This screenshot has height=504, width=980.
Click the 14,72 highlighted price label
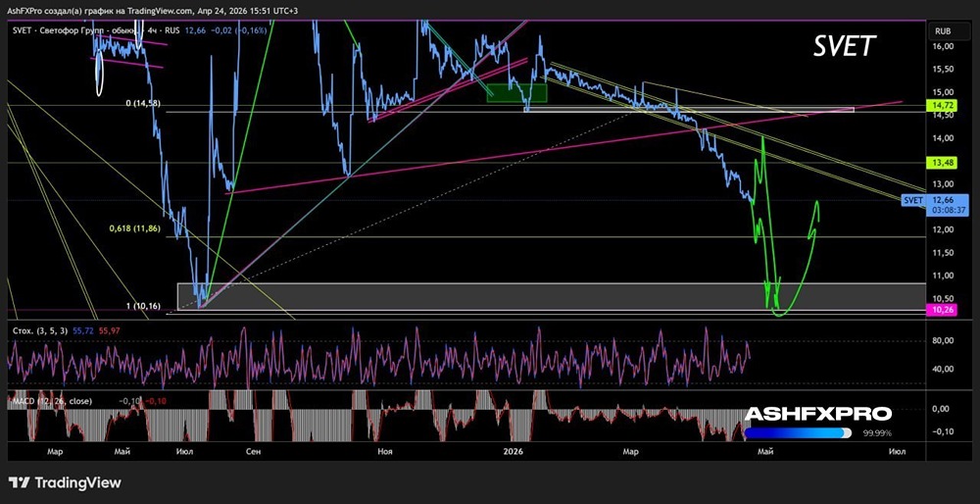coord(943,106)
